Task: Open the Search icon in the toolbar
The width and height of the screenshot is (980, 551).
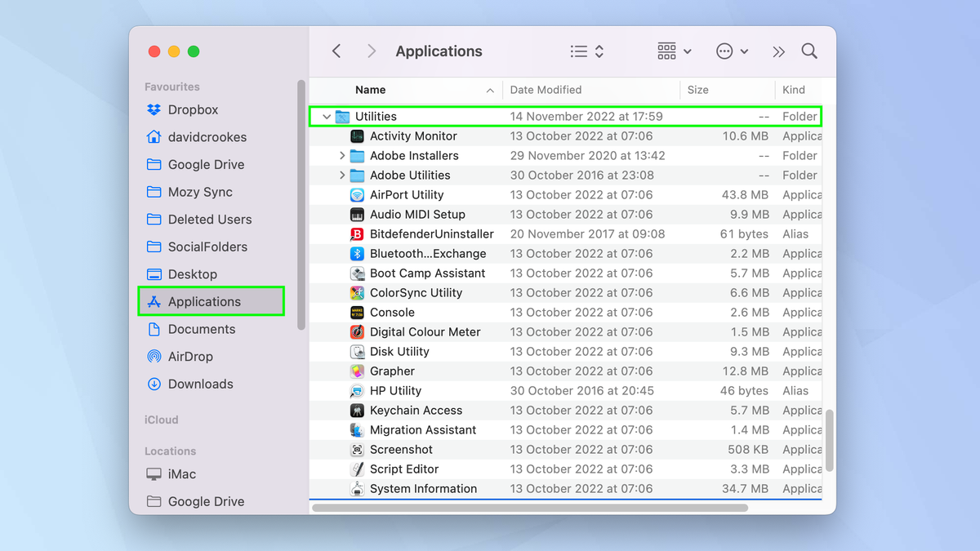Action: point(809,51)
